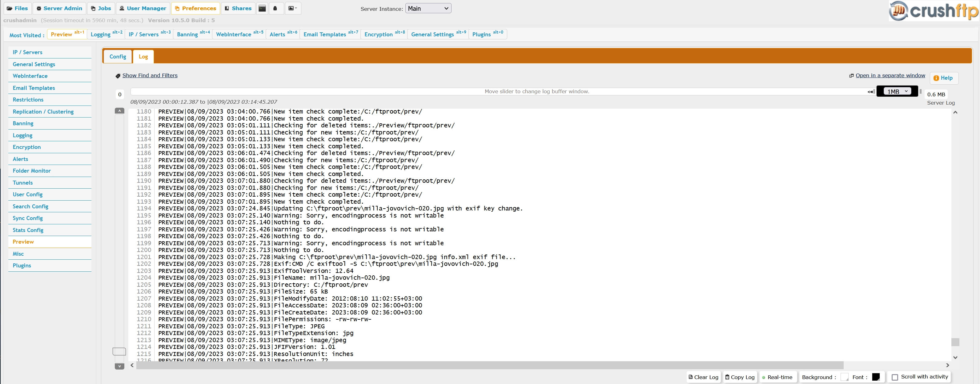This screenshot has height=384, width=980.
Task: Click the log's vertical scrollbar up arrow
Action: pos(955,113)
